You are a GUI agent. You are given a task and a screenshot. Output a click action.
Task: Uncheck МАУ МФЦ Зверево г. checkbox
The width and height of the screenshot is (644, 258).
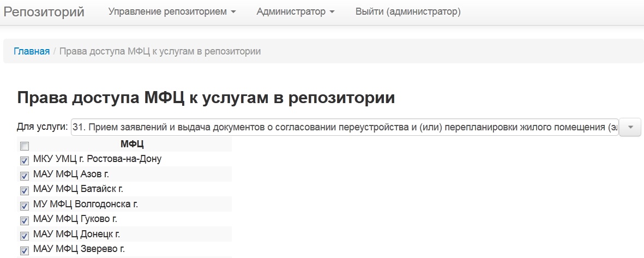click(x=24, y=251)
